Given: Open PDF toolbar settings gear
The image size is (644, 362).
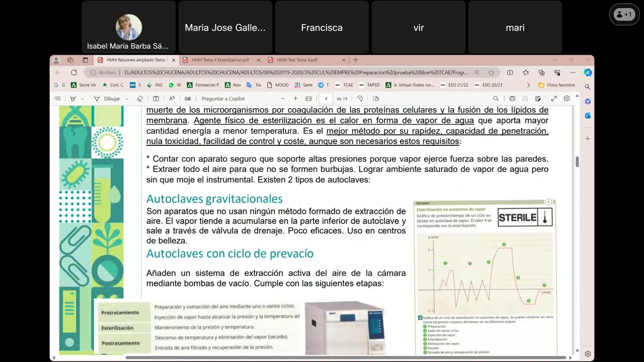Looking at the screenshot, I should (x=567, y=99).
